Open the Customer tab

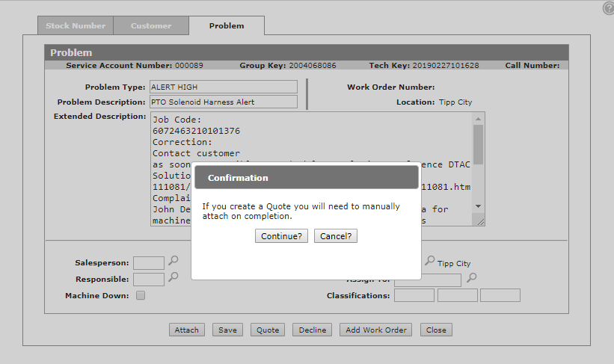(151, 25)
